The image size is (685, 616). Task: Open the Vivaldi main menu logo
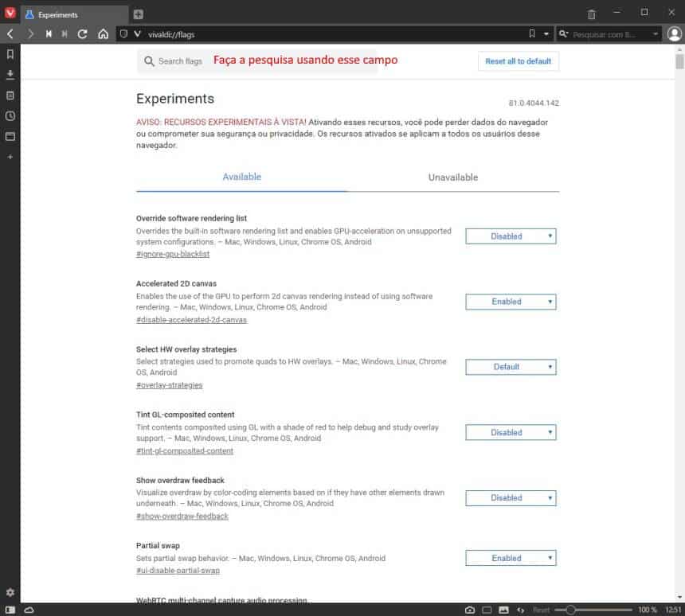[10, 13]
